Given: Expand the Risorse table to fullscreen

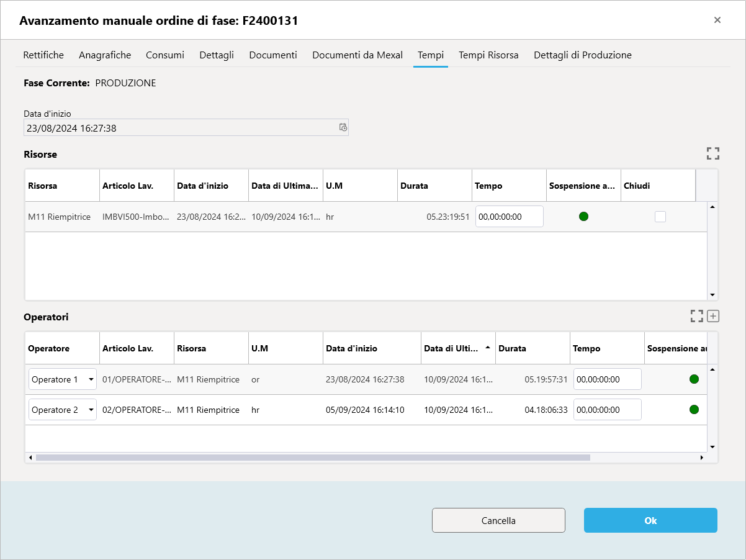Looking at the screenshot, I should click(x=712, y=153).
